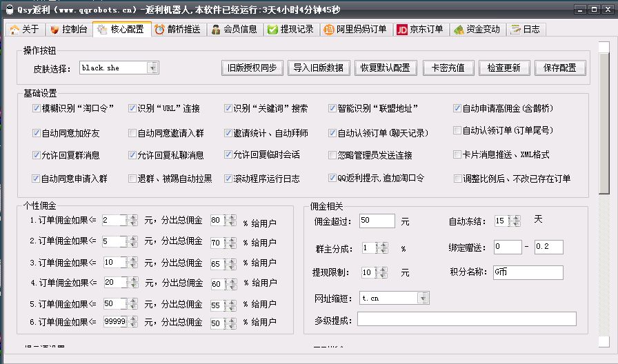Viewport: 618px width, 364px height.
Task: Click the 绑定赠送 maximum field showing 0.2
Action: (548, 247)
